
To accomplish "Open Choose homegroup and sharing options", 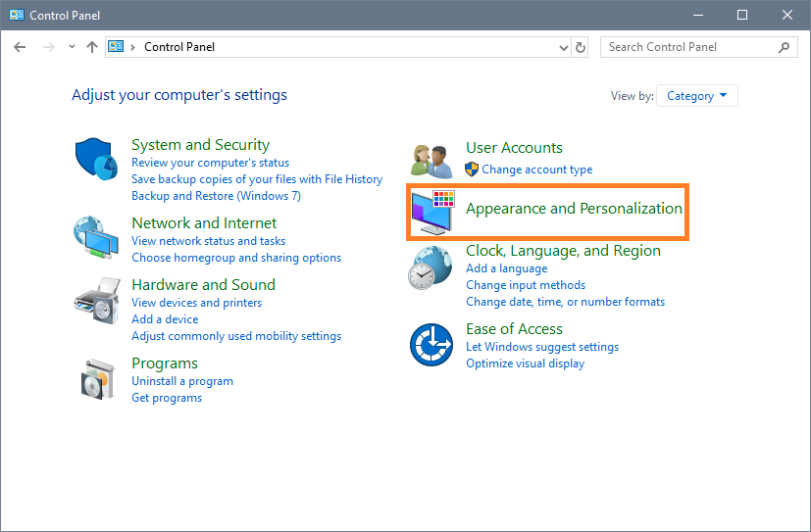I will pyautogui.click(x=236, y=258).
